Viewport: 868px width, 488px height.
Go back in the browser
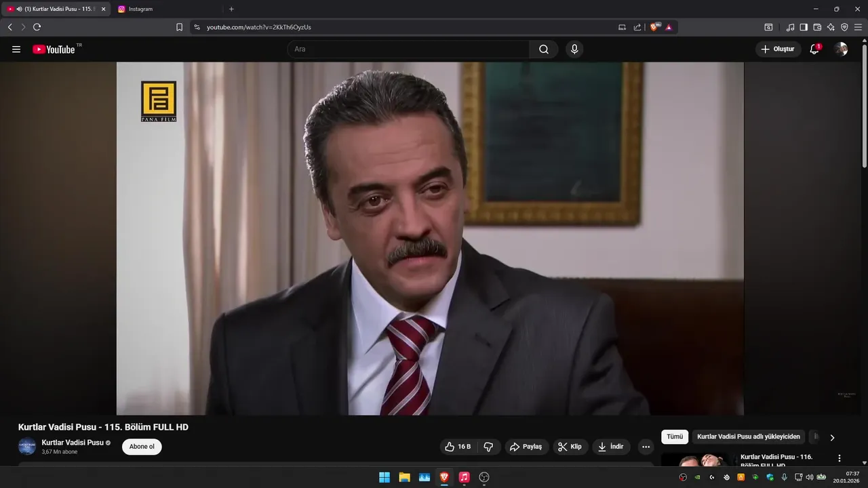9,27
